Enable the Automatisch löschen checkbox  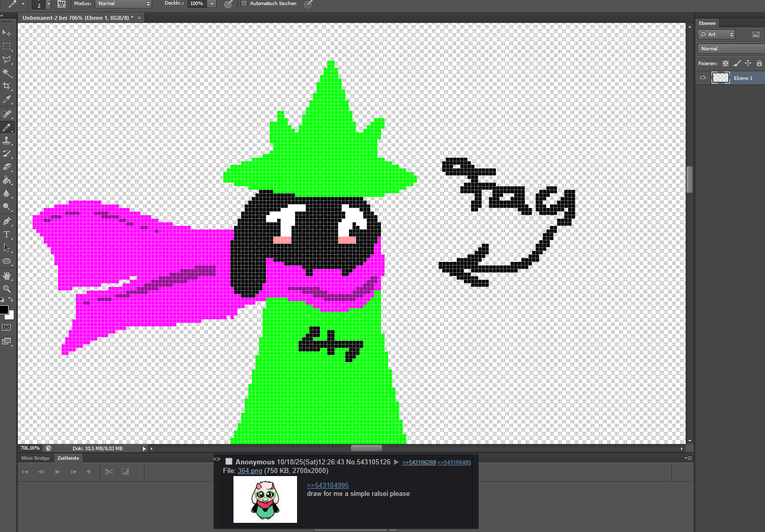point(244,4)
